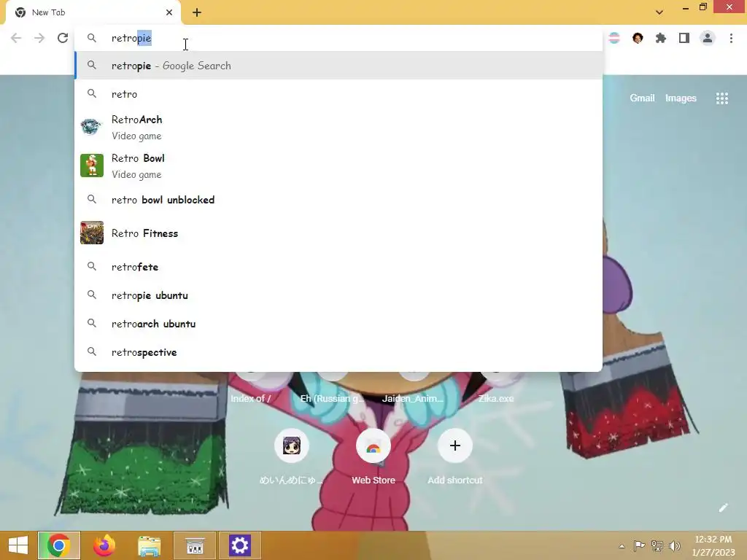The width and height of the screenshot is (747, 560).
Task: Open the striped flag extension icon
Action: click(614, 38)
